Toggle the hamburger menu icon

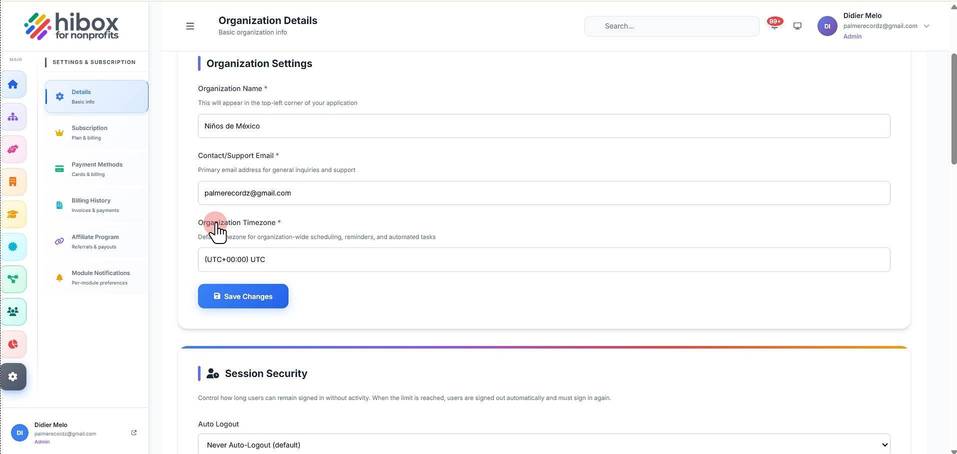click(190, 26)
